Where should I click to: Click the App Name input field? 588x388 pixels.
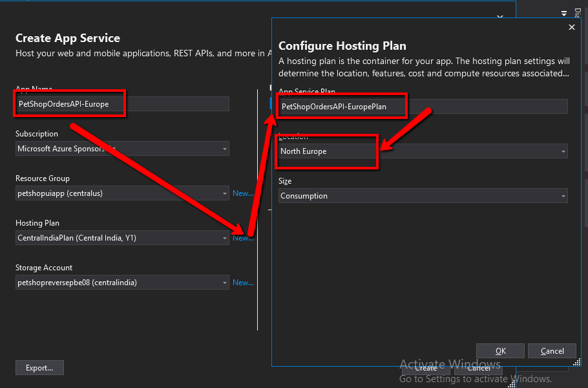[122, 104]
